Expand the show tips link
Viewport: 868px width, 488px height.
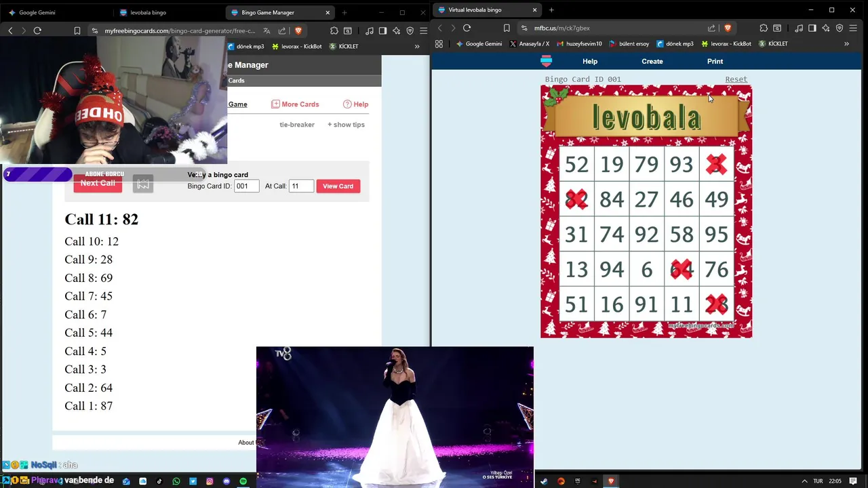click(x=346, y=125)
